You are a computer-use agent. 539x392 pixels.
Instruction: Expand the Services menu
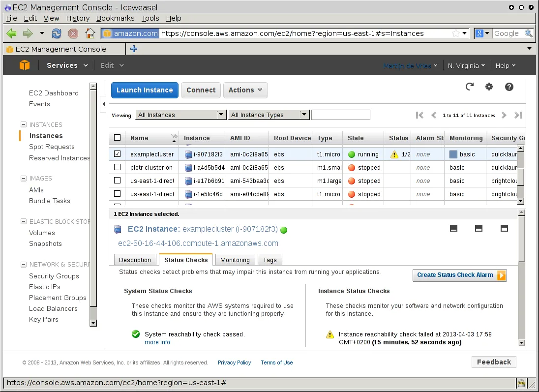(x=67, y=65)
